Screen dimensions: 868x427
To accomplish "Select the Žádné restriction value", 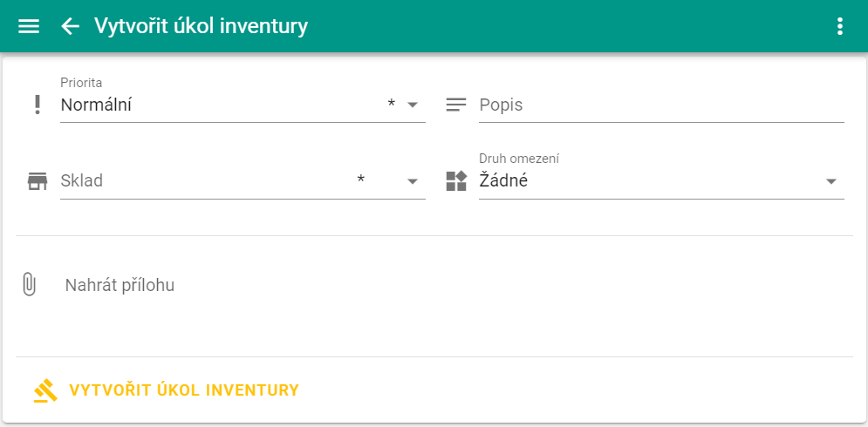I will tap(503, 181).
